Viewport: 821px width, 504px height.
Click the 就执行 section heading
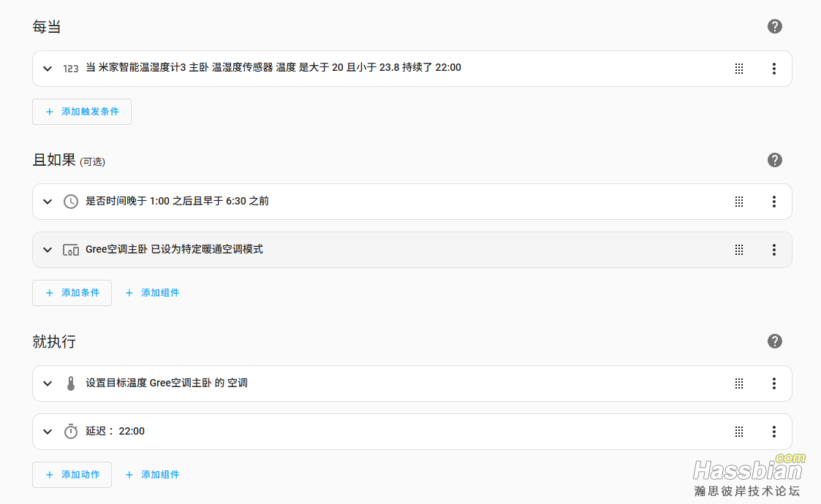tap(54, 341)
